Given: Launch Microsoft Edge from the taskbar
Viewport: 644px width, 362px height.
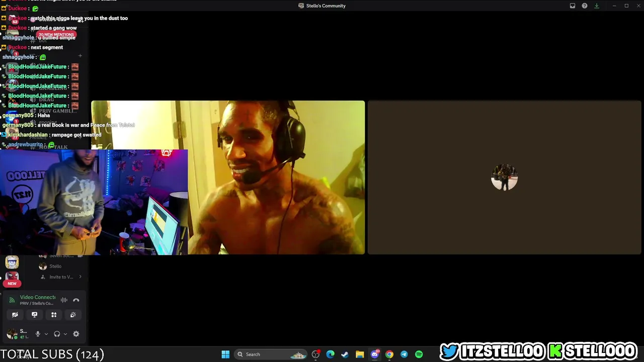Looking at the screenshot, I should click(x=330, y=354).
